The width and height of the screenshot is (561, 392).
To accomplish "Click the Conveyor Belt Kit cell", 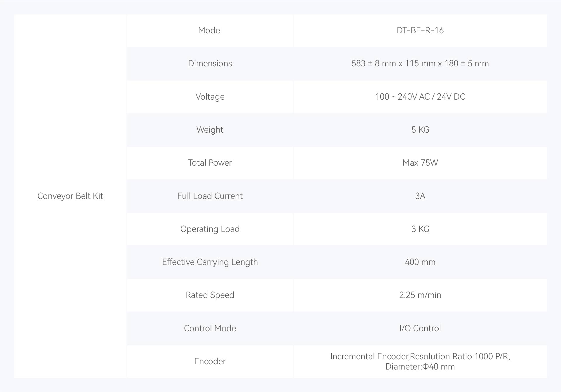I will (70, 196).
